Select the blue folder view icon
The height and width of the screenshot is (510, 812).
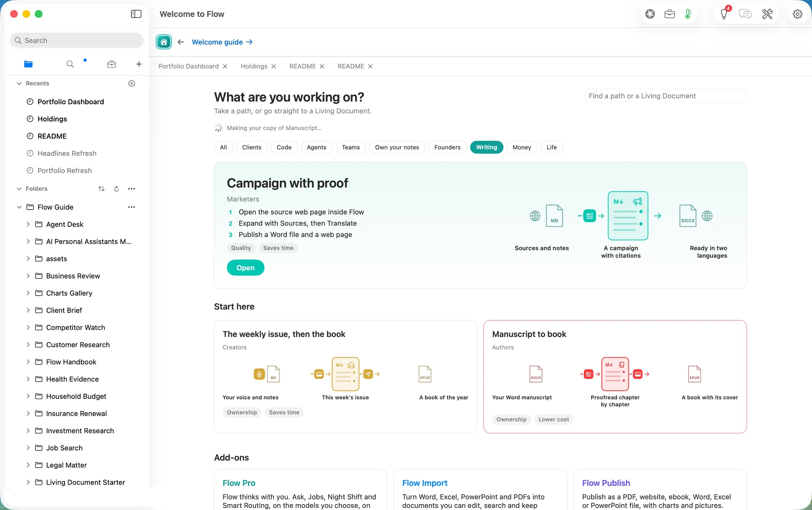pos(28,64)
